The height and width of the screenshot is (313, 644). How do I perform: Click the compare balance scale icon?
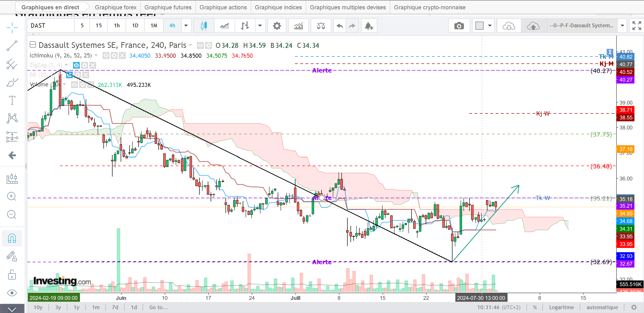[x=321, y=26]
